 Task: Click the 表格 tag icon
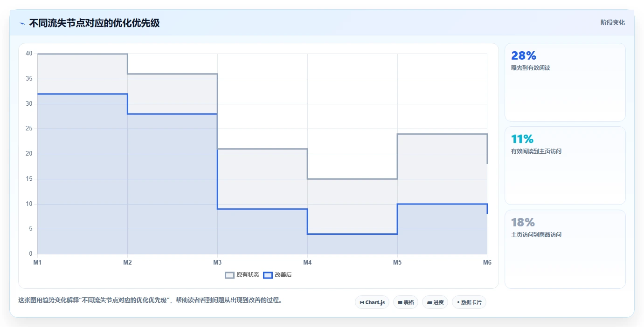pyautogui.click(x=400, y=303)
